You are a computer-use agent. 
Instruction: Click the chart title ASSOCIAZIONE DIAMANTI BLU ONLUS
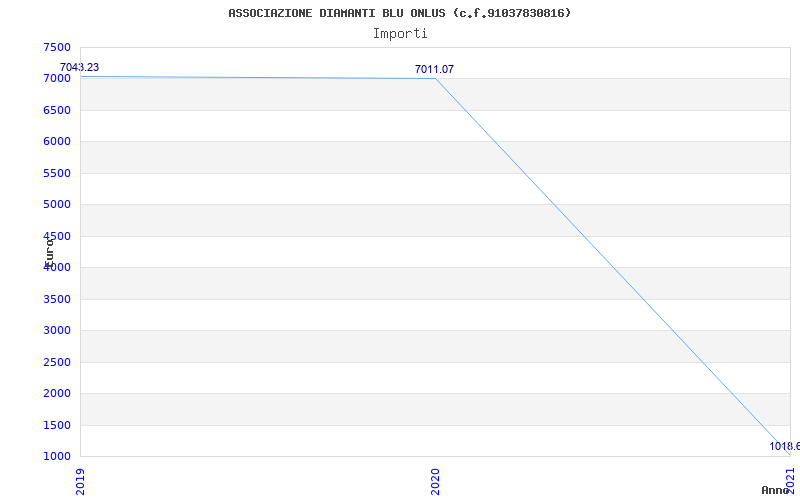pos(399,13)
